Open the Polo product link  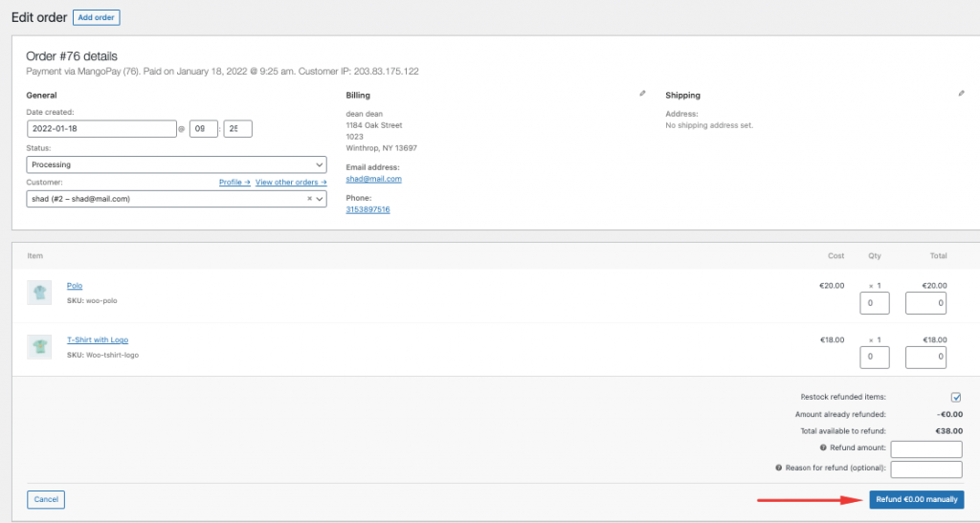(x=75, y=286)
